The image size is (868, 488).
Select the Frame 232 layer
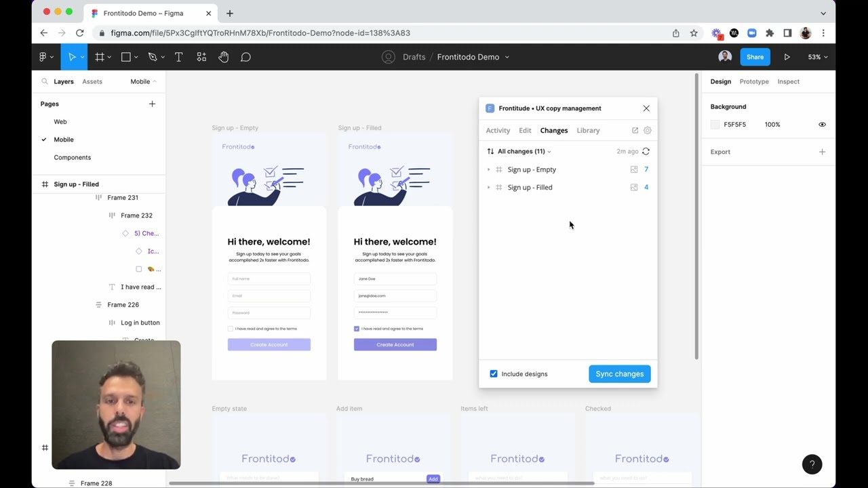tap(136, 216)
